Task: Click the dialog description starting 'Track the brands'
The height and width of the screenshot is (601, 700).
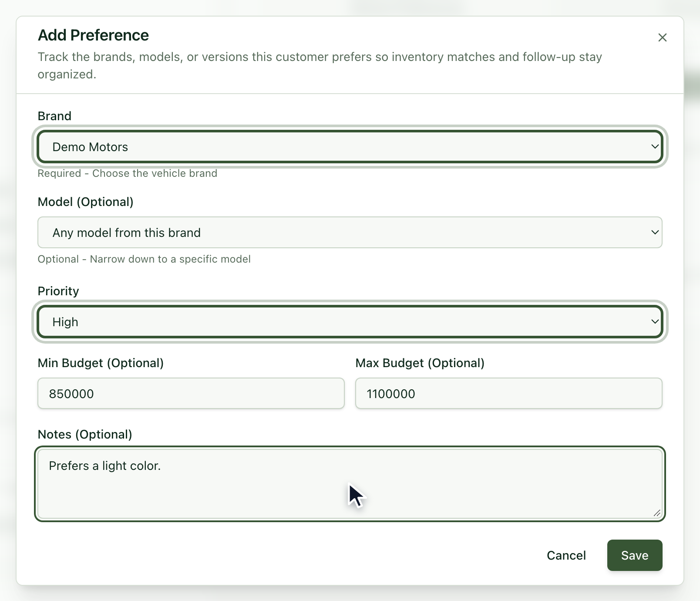Action: pyautogui.click(x=320, y=65)
